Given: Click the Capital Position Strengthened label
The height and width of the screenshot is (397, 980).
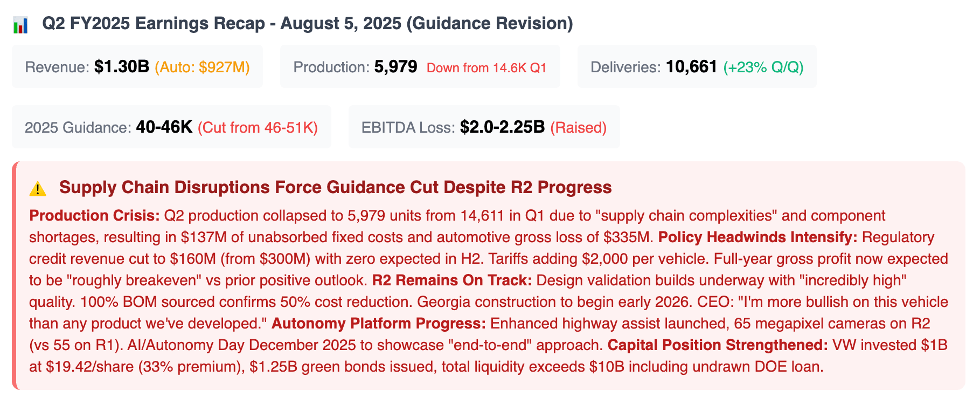Looking at the screenshot, I should [718, 345].
